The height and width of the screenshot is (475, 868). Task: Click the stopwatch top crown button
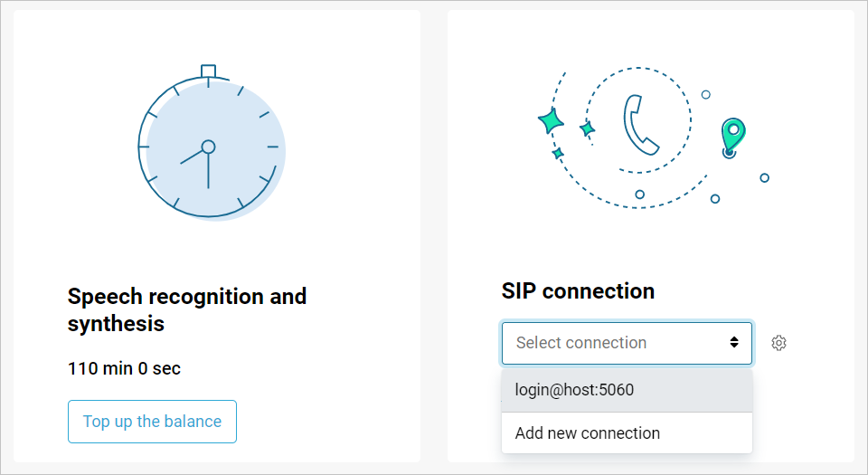(208, 71)
